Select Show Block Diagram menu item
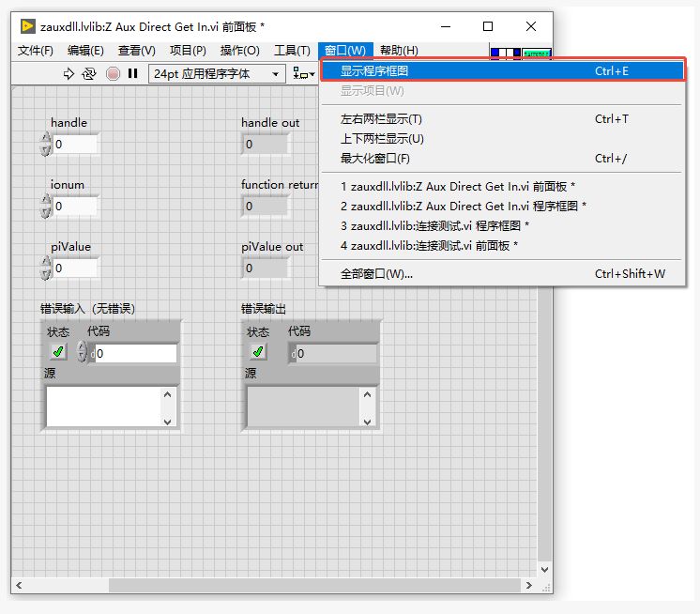Image resolution: width=700 pixels, height=614 pixels. (374, 70)
